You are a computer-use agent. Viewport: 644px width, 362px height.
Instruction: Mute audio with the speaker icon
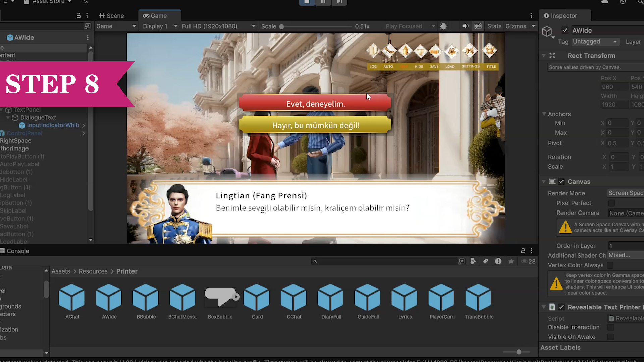pos(465,26)
